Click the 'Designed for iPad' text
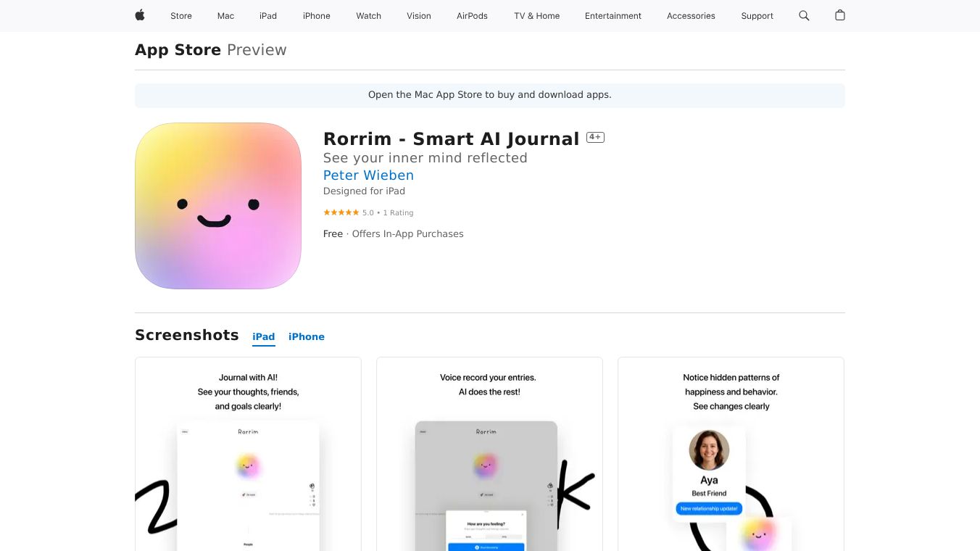The height and width of the screenshot is (551, 980). (x=364, y=191)
